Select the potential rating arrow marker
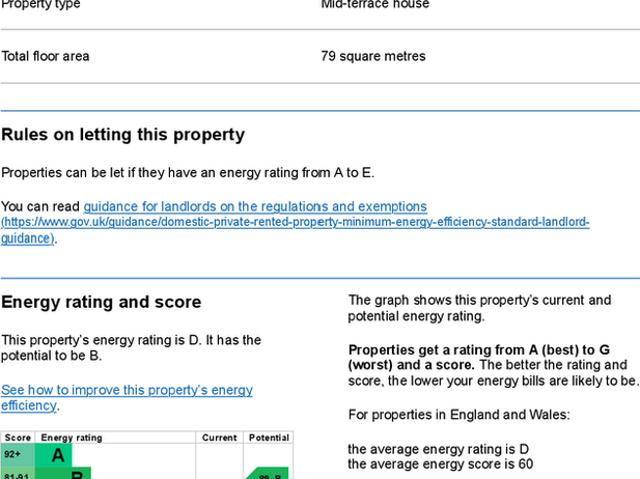The image size is (640, 479). tap(268, 474)
